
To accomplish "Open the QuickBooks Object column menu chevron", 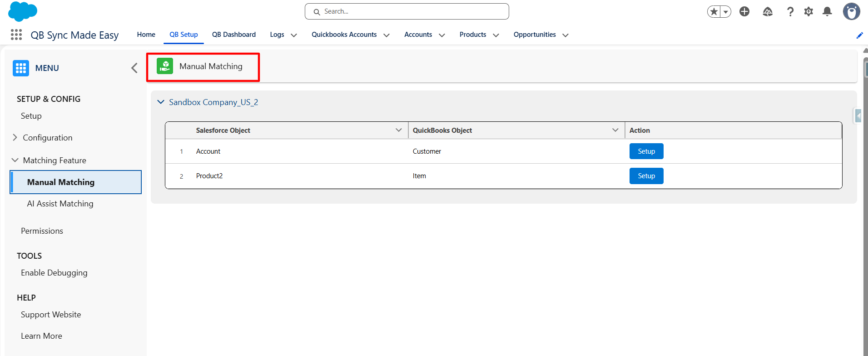I will pos(615,130).
